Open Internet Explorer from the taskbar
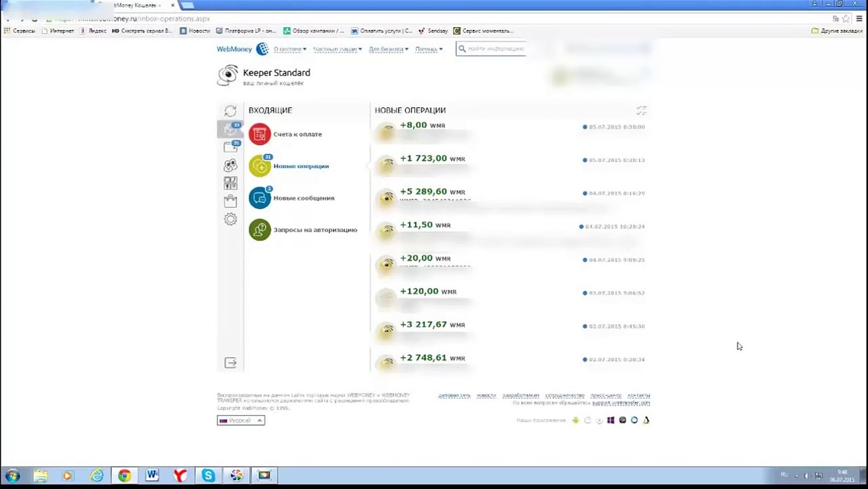This screenshot has width=868, height=489. [96, 475]
